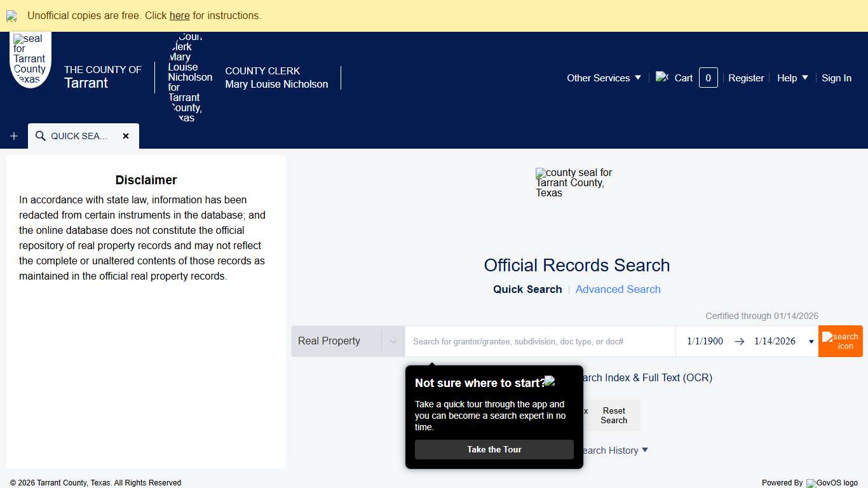Click the County Clerk portrait image
The width and height of the screenshot is (868, 488).
(x=189, y=78)
